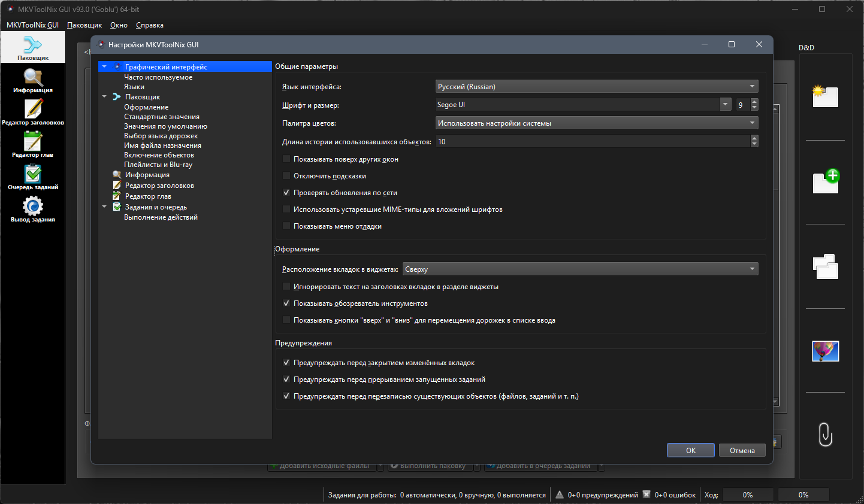864x504 pixels.
Task: Collapse the Задания и очередь tree node
Action: [104, 207]
